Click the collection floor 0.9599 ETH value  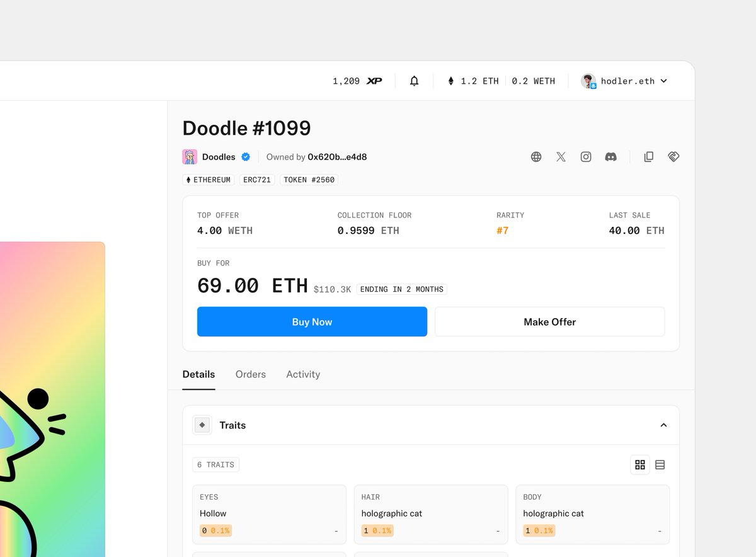coord(369,231)
